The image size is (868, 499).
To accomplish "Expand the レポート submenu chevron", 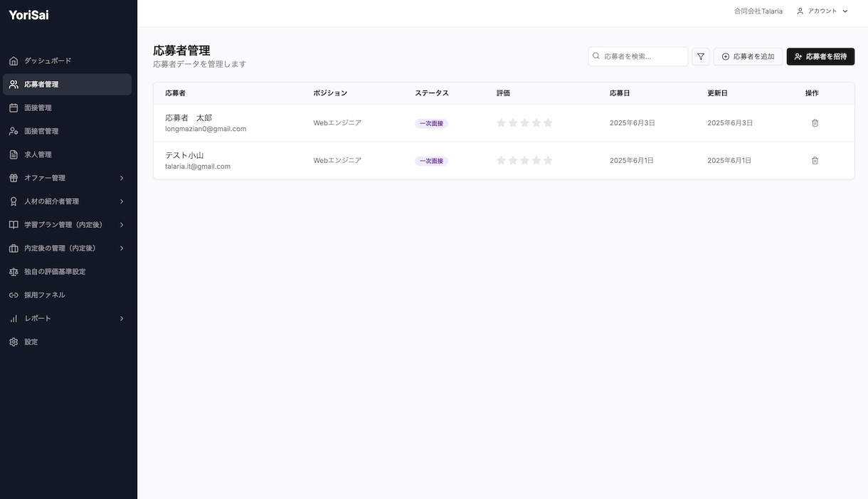I will click(x=122, y=318).
